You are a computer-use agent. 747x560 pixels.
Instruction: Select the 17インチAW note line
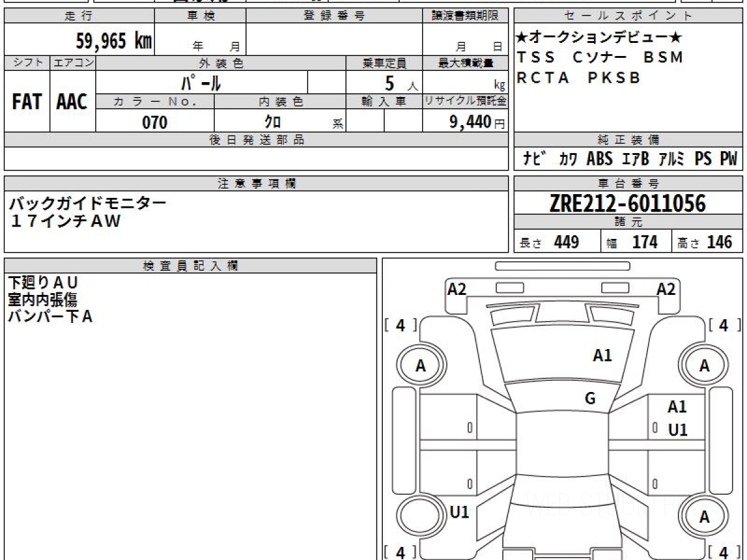(x=65, y=220)
